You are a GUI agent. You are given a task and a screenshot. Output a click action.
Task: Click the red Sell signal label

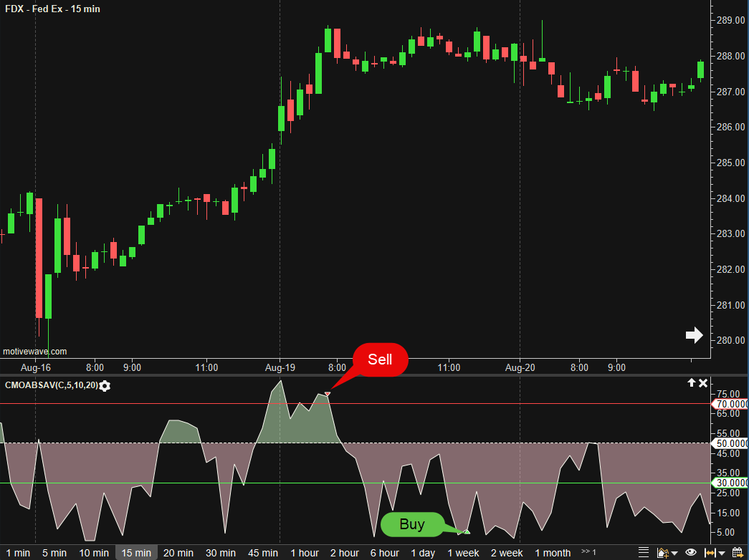[380, 359]
